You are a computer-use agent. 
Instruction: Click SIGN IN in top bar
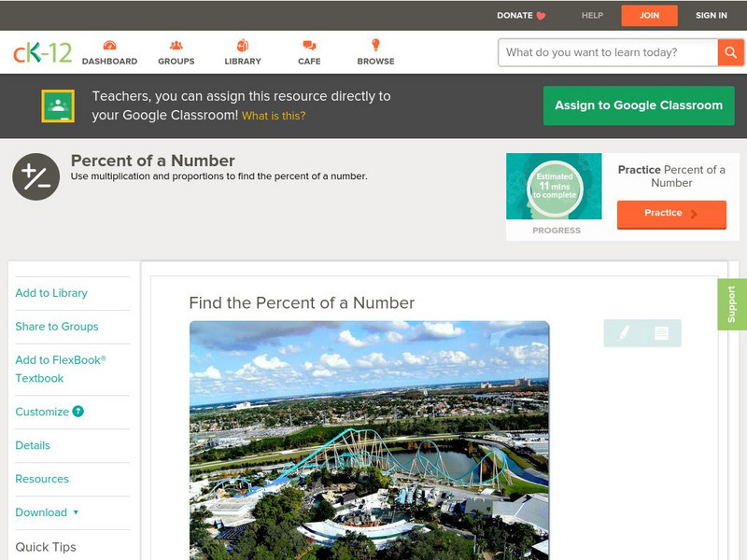[711, 16]
